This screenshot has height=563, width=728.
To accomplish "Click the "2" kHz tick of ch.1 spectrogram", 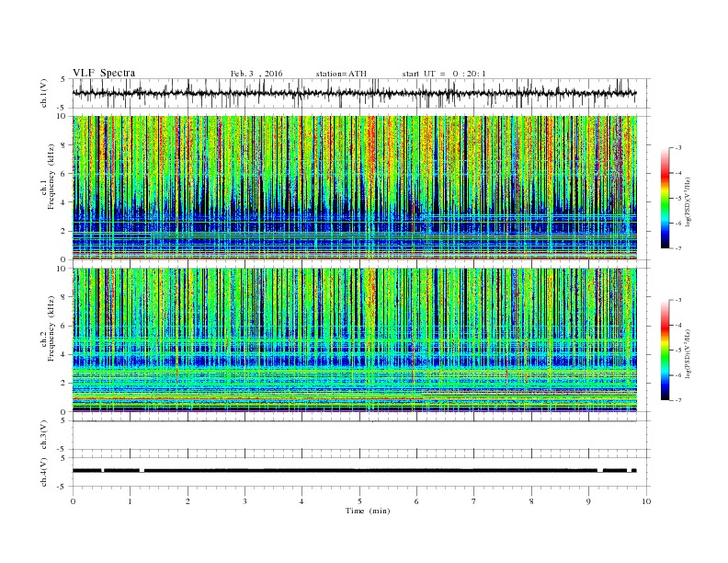I will tap(64, 231).
